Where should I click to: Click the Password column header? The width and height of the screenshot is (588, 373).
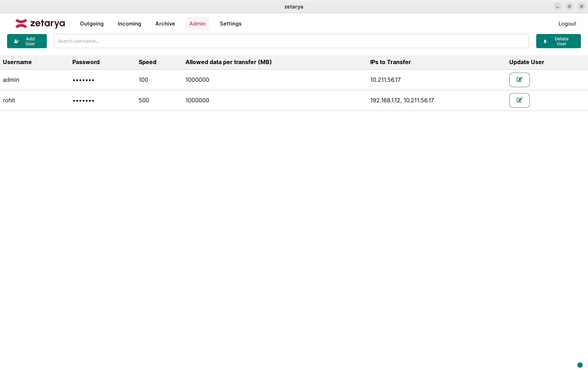(x=86, y=62)
